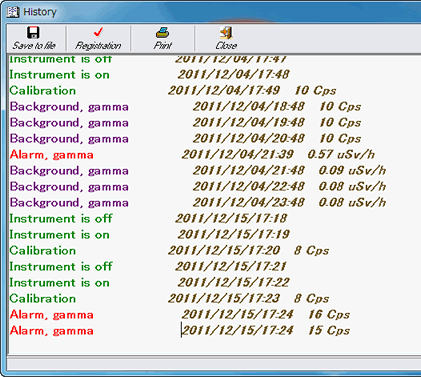421x377 pixels.
Task: Click the History window title icon
Action: [13, 12]
